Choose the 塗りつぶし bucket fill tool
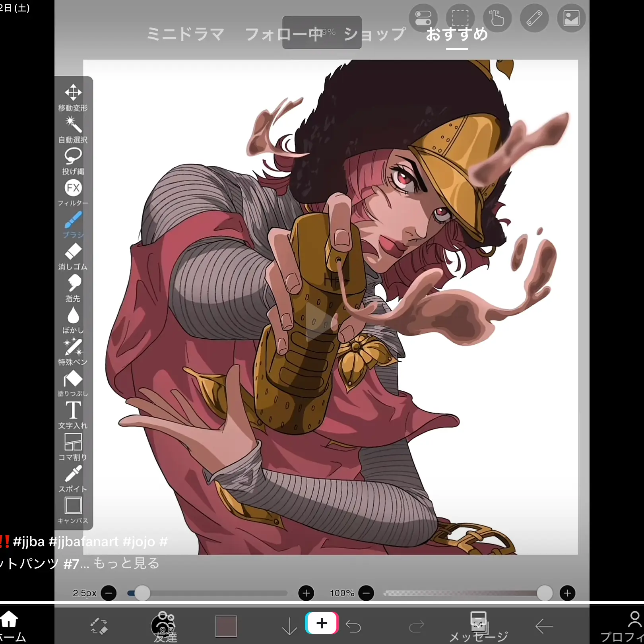Image resolution: width=644 pixels, height=644 pixels. pos(73,384)
